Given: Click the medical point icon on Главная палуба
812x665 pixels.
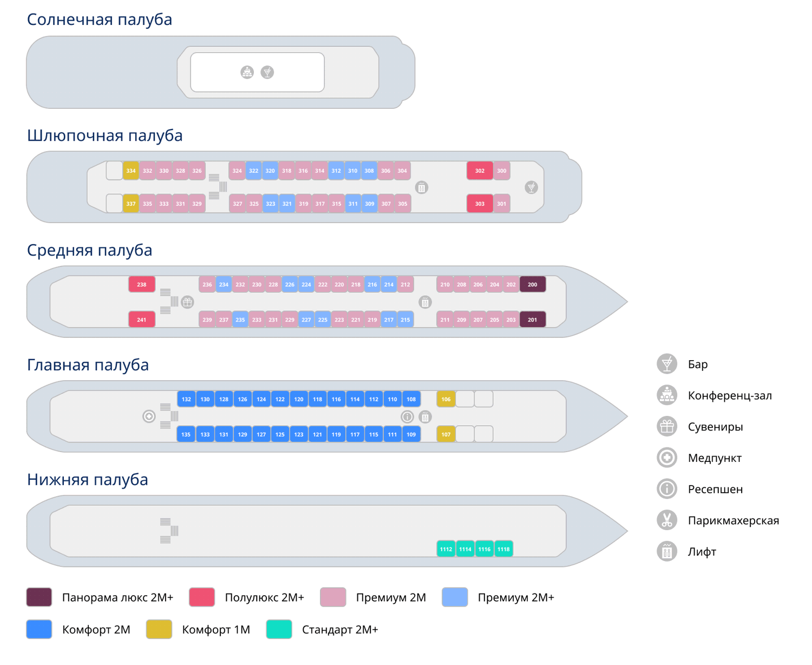Looking at the screenshot, I should [149, 416].
